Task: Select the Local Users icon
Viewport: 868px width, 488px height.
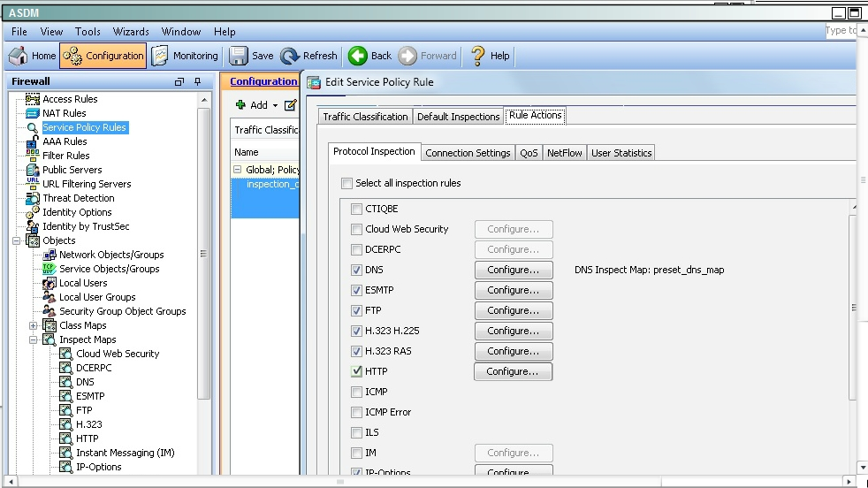Action: click(x=49, y=283)
